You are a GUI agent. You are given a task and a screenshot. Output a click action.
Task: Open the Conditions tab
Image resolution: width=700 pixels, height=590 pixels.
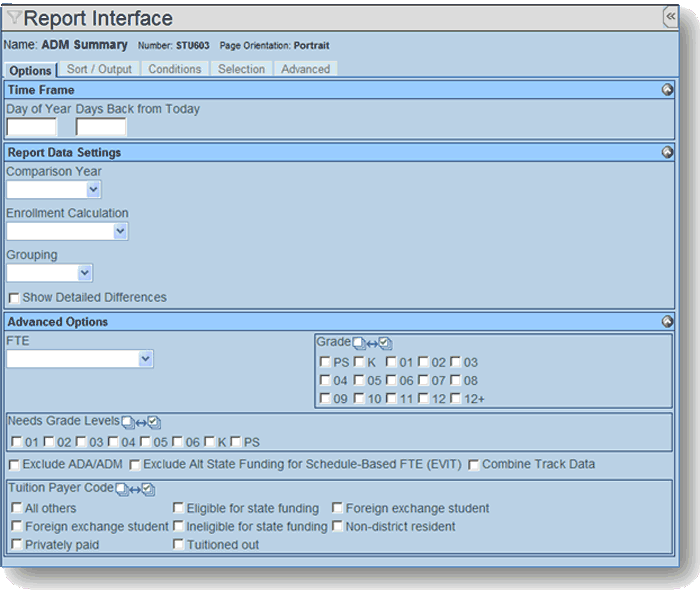175,69
